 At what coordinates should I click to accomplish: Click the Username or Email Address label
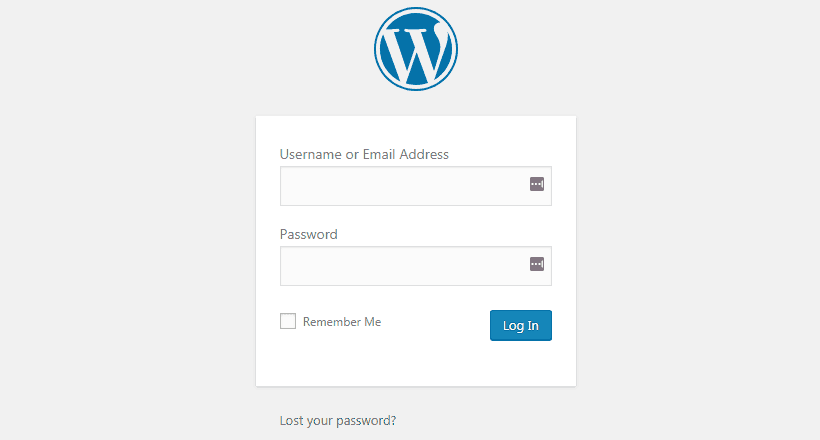coord(364,154)
